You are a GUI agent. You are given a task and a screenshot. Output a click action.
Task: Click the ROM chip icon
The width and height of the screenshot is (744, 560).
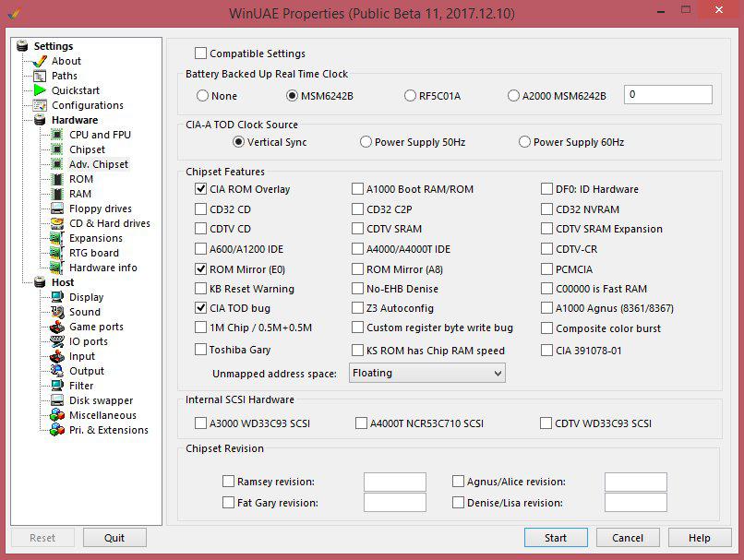pyautogui.click(x=57, y=179)
